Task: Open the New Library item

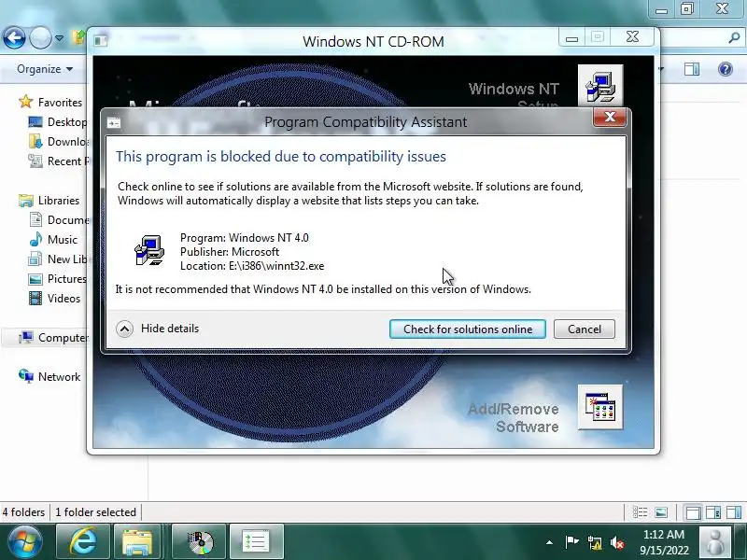Action: click(x=58, y=259)
